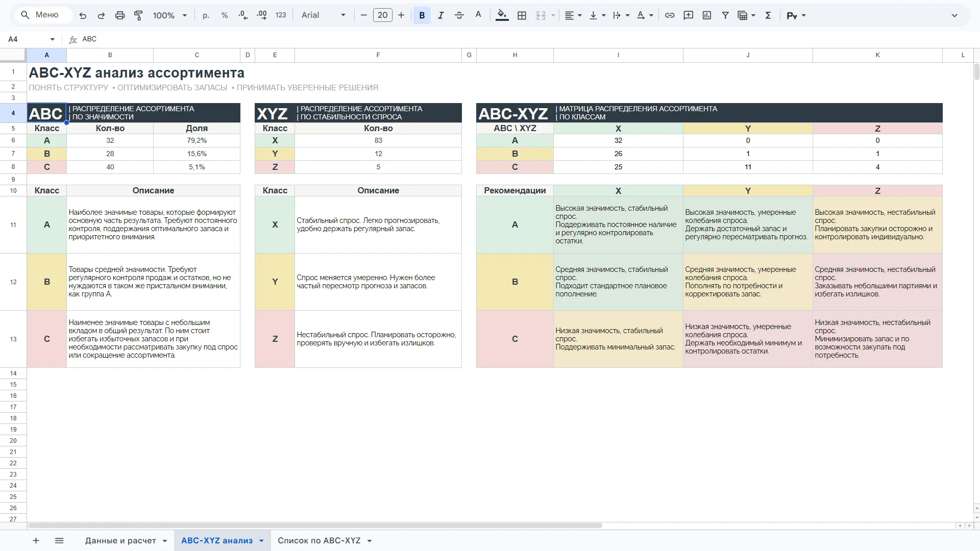This screenshot has height=551, width=980.
Task: Switch to Список по ABC-XYZ sheet
Action: point(319,540)
